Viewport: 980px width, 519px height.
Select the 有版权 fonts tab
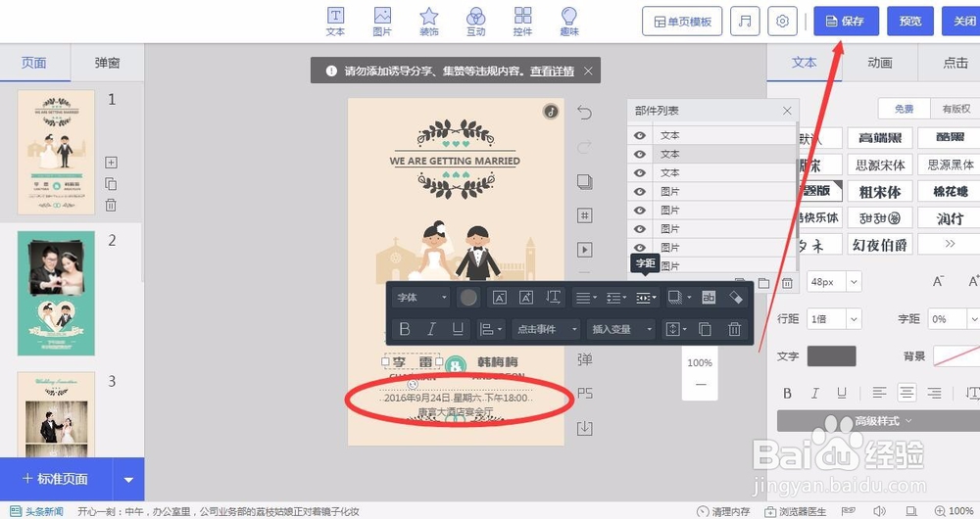[955, 109]
